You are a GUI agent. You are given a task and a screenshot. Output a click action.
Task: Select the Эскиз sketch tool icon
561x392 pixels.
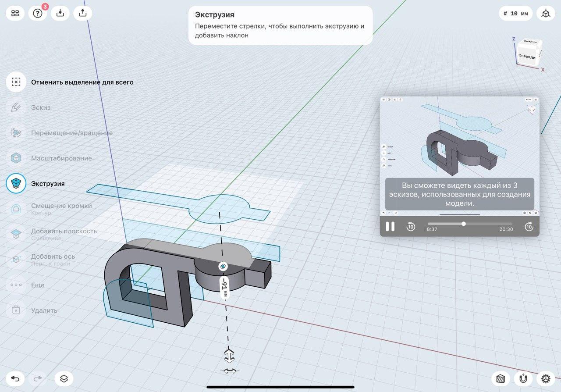point(16,107)
